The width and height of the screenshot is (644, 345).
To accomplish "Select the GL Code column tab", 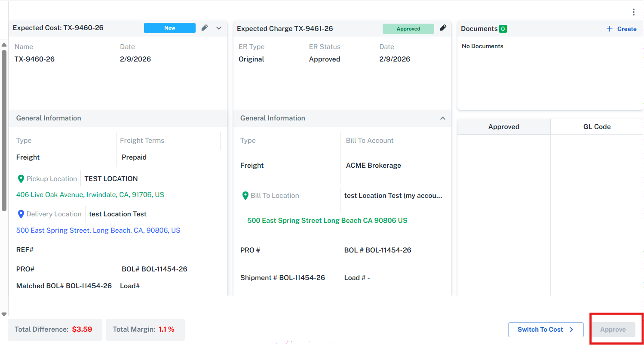I will [597, 127].
